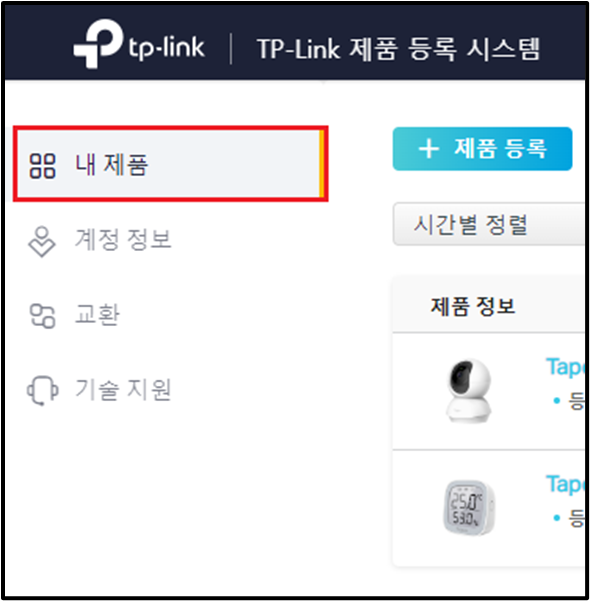
Task: Expand the 시간별 정렬 dropdown
Action: click(489, 224)
